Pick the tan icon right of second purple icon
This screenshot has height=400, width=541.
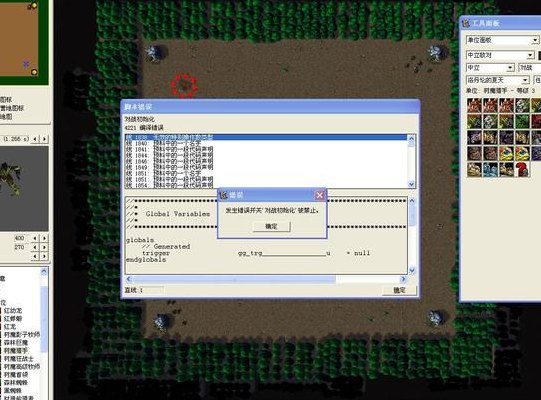pyautogui.click(x=522, y=137)
